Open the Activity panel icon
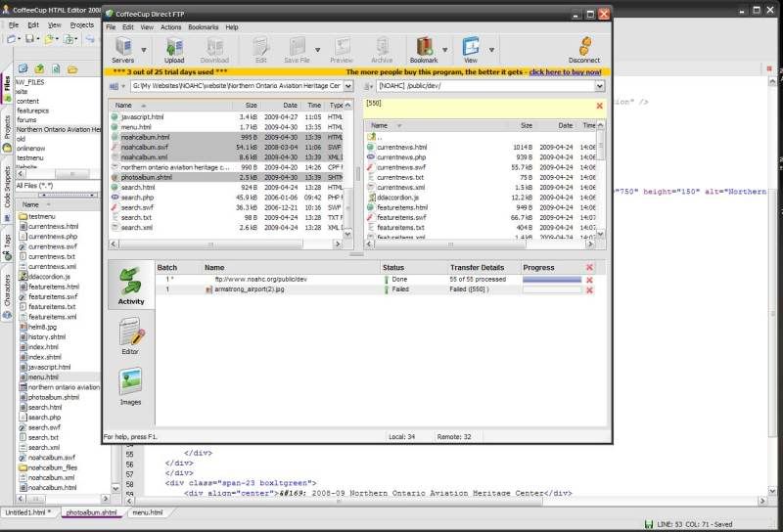Image resolution: width=783 pixels, height=532 pixels. point(131,286)
